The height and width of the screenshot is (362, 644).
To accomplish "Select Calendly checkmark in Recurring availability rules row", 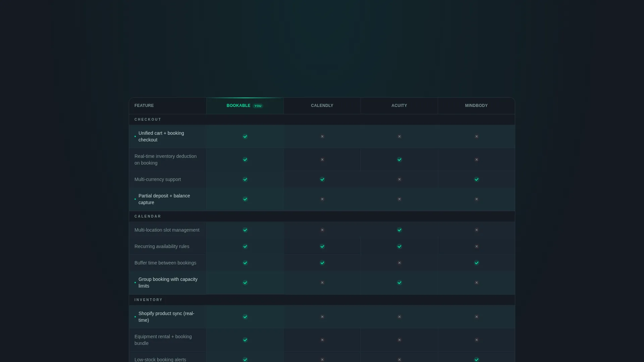I will click(x=322, y=246).
